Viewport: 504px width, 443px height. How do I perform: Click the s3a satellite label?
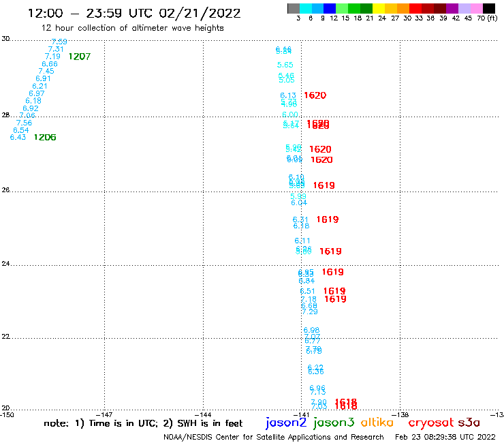(469, 423)
